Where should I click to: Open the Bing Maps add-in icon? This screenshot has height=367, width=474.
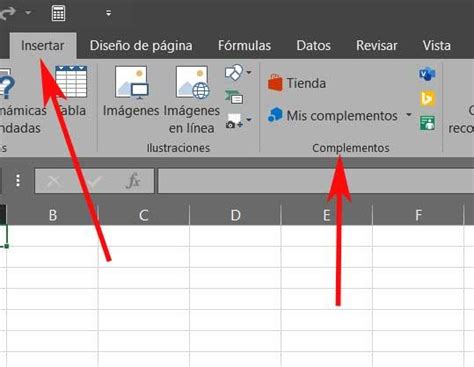427,98
